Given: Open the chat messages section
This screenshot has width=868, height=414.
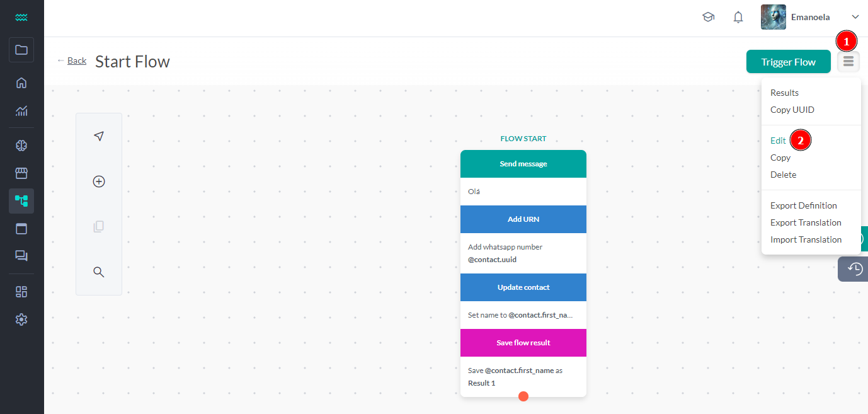Looking at the screenshot, I should click(21, 255).
